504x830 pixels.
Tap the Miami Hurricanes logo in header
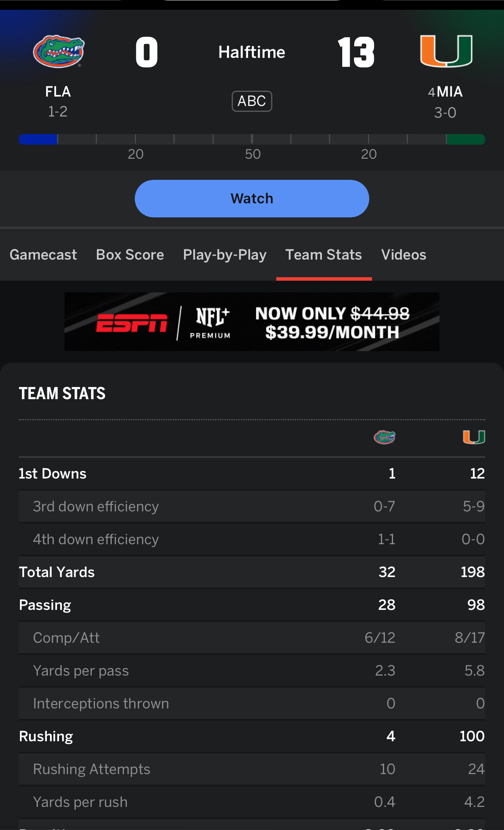point(446,51)
